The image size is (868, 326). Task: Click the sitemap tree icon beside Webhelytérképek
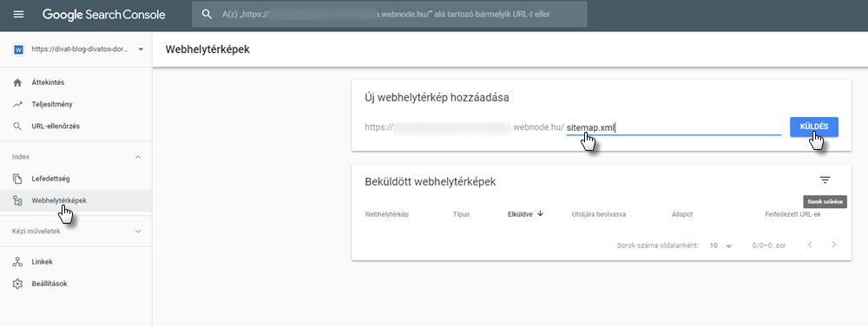(x=17, y=200)
